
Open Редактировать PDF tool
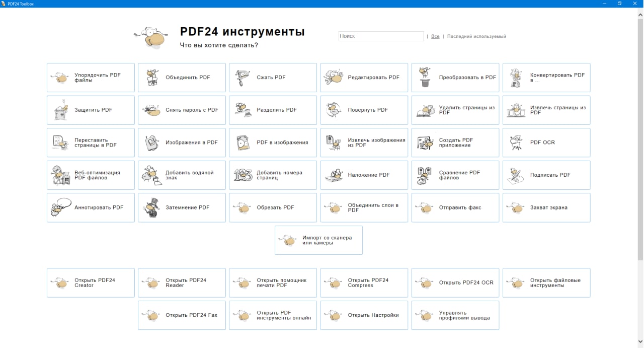point(364,78)
